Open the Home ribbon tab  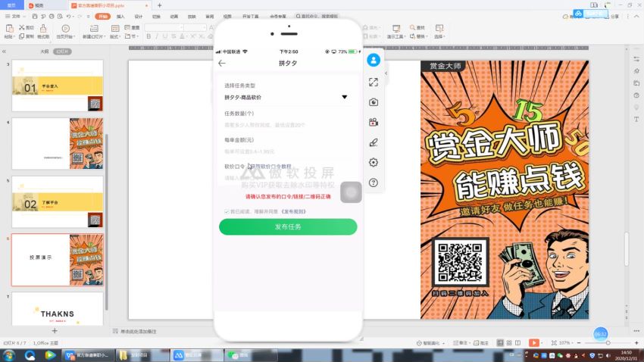[103, 17]
